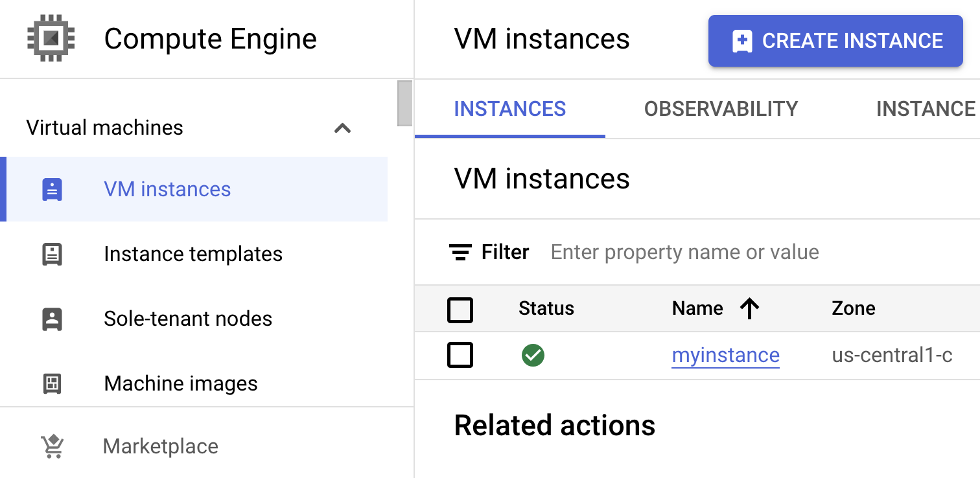Collapse the Virtual machines section

click(x=342, y=128)
